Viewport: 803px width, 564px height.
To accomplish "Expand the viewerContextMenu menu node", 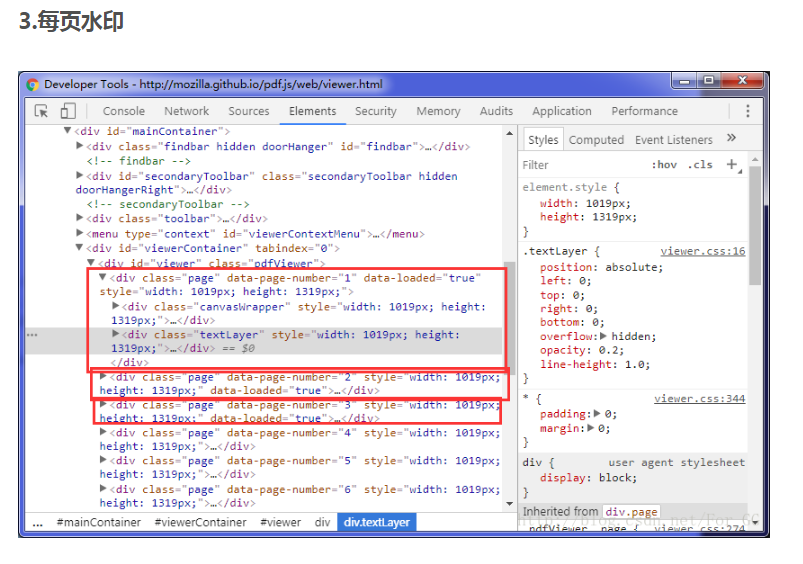I will 79,233.
